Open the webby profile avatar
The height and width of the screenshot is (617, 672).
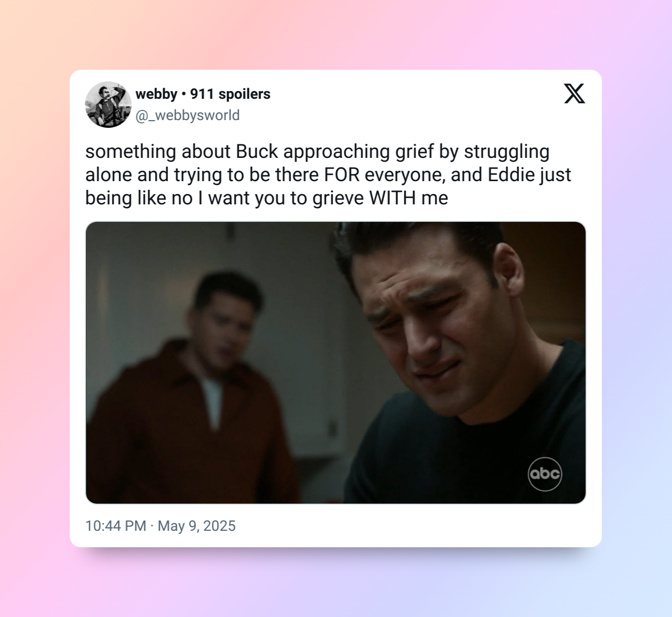[x=108, y=105]
